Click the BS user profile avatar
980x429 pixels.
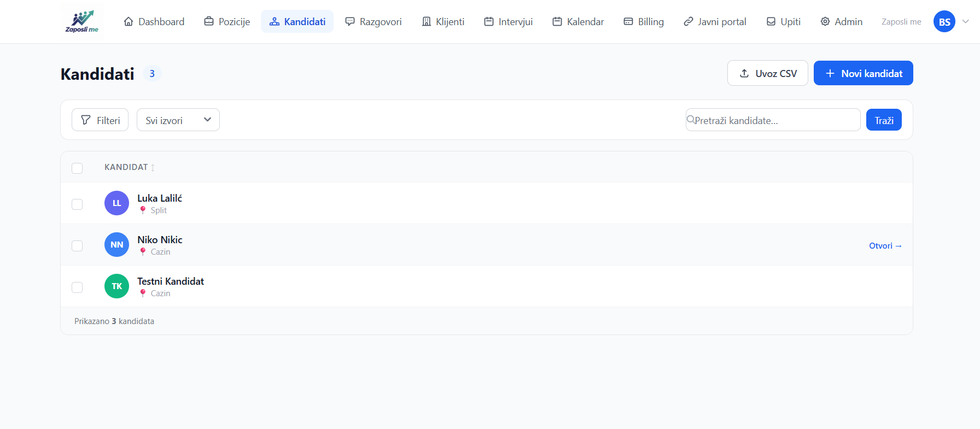tap(944, 22)
